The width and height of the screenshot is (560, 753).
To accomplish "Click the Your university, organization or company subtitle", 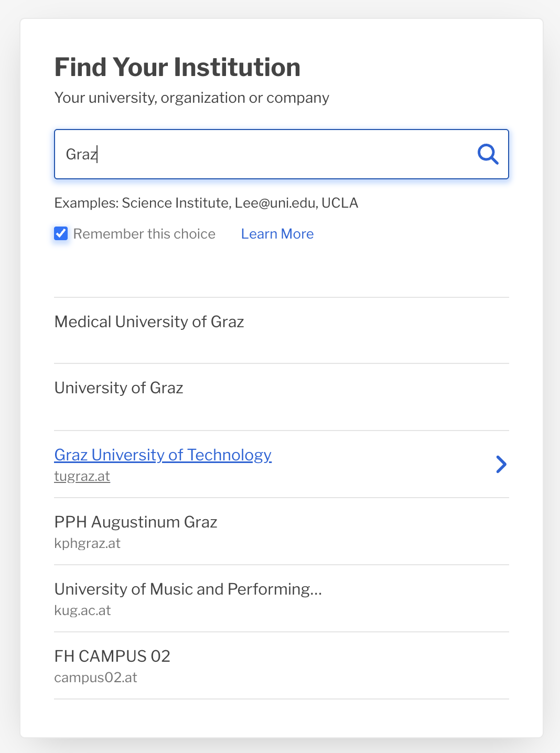I will (192, 98).
